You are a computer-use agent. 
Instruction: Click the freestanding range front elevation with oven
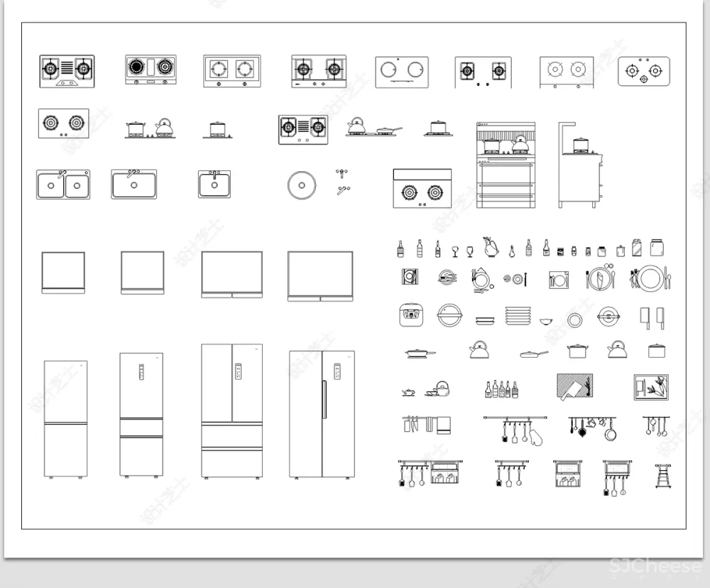(x=506, y=165)
